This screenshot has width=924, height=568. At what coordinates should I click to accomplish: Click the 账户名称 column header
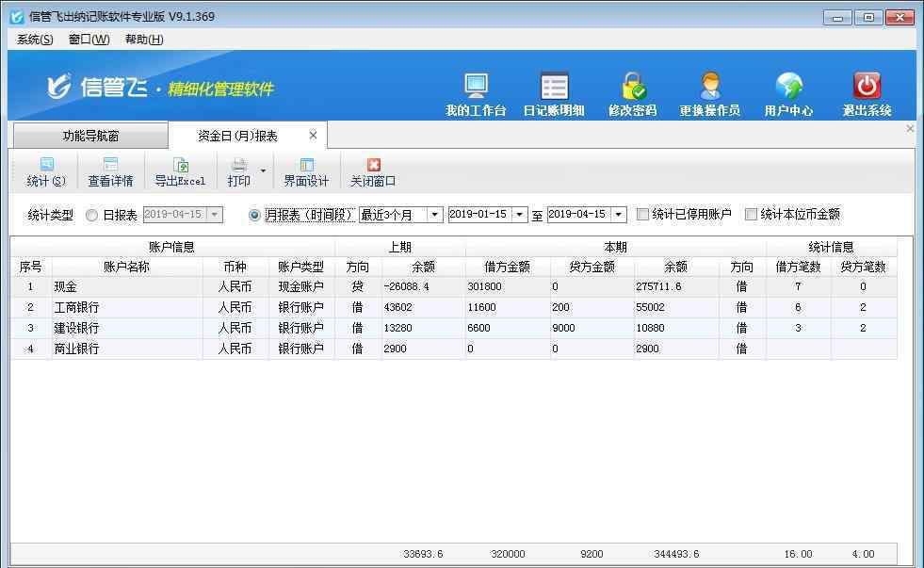pos(127,267)
